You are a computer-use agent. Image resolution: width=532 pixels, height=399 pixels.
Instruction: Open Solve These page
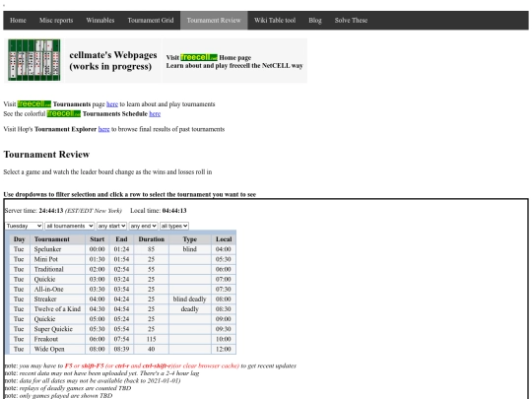[351, 21]
